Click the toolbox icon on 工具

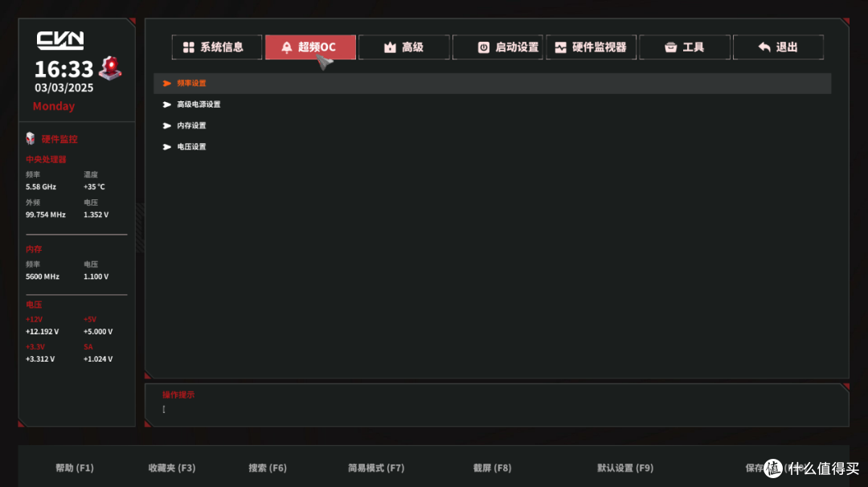click(670, 47)
